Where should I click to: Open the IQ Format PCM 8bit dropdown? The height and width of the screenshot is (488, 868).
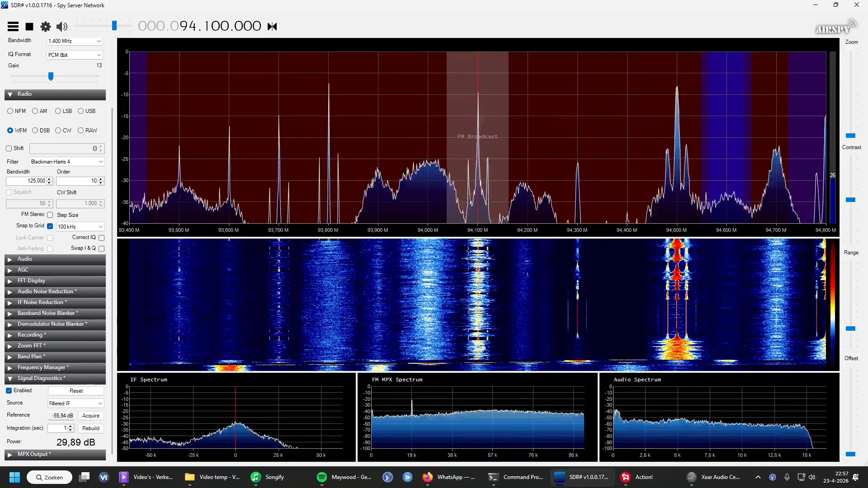click(75, 55)
